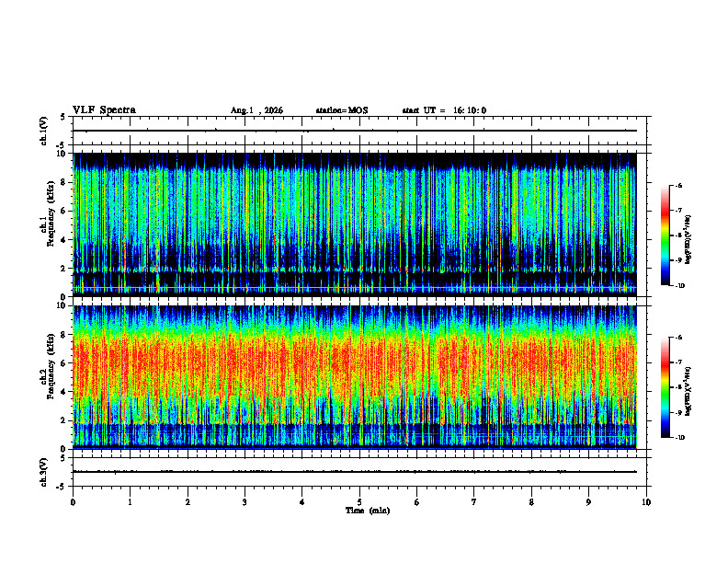This screenshot has width=728, height=563.
Task: Click the "VLF Spectra" title text
Action: (104, 110)
